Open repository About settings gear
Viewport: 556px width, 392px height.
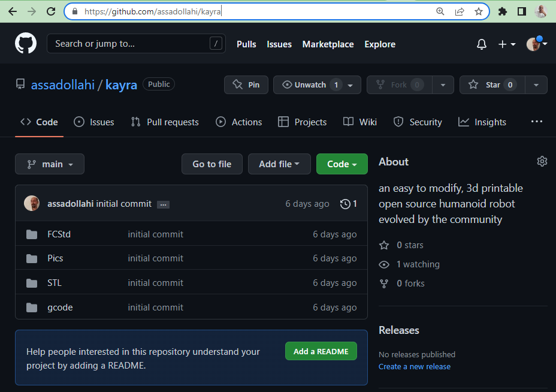[x=542, y=161]
